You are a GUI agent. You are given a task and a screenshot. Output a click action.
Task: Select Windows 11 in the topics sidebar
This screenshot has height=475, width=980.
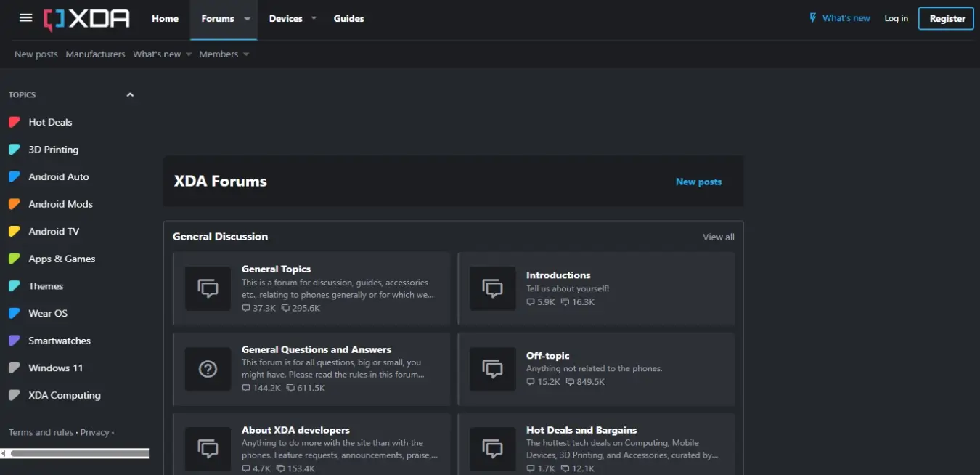point(55,368)
